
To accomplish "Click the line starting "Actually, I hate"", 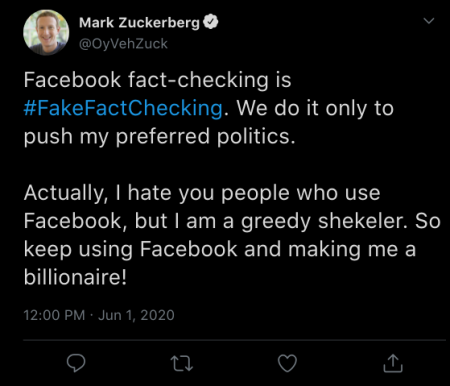I will pos(202,193).
